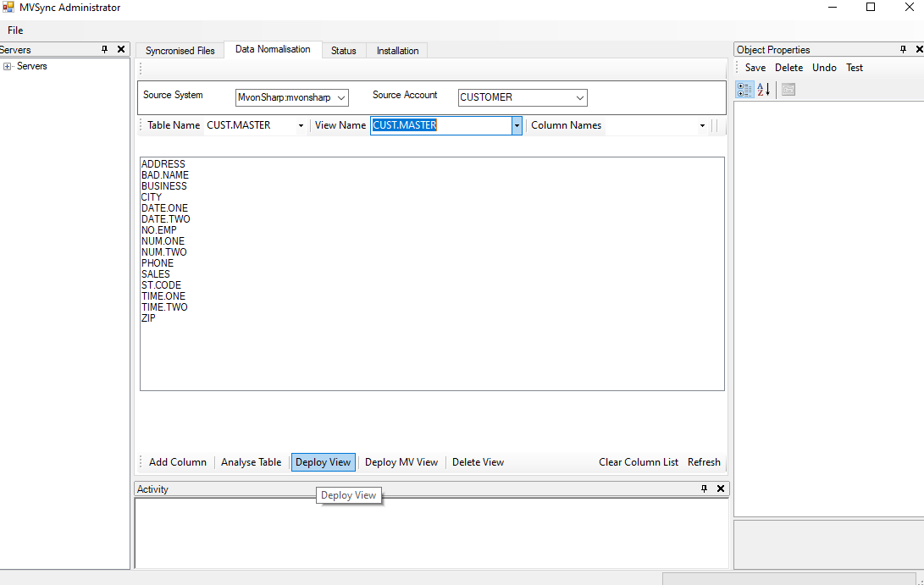
Task: Select the Servers tree item
Action: tap(32, 66)
